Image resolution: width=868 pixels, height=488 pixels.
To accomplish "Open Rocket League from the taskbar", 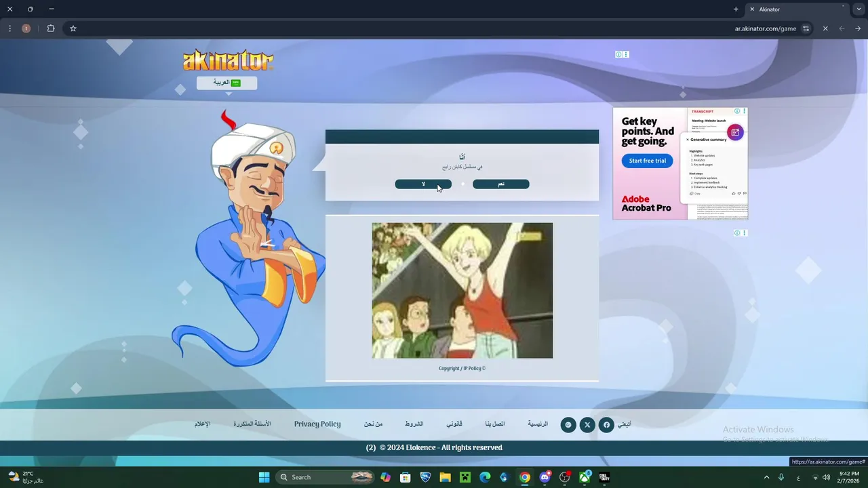I will click(x=425, y=477).
